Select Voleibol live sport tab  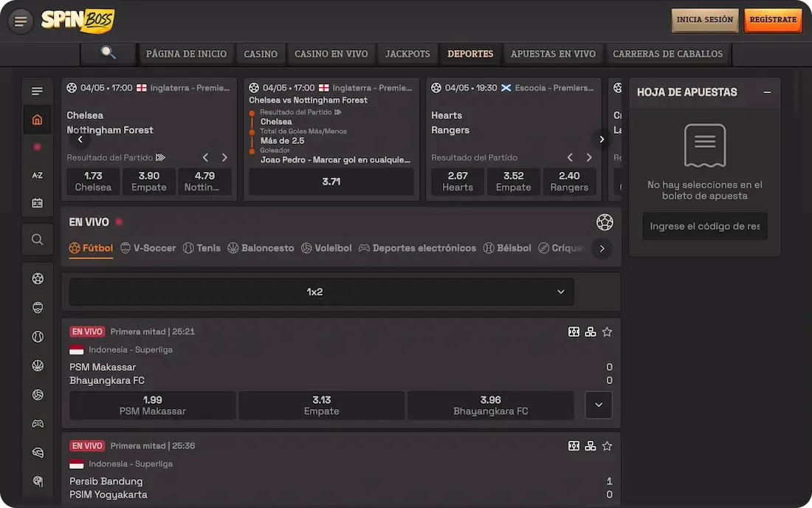[326, 248]
